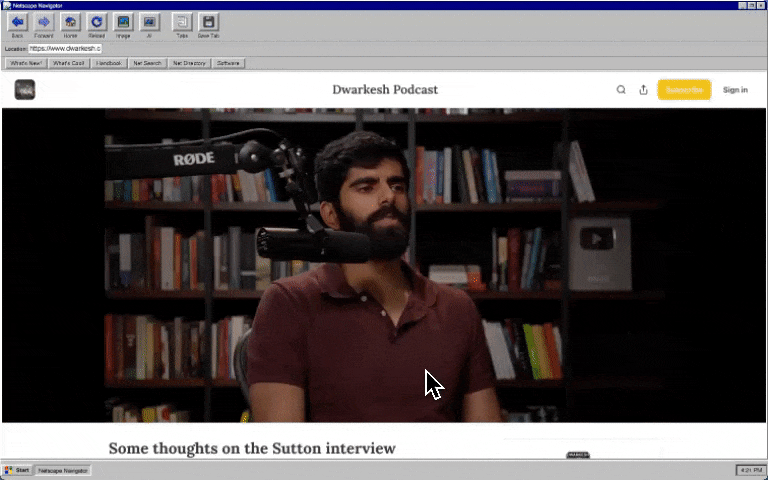
Task: Open the Tabs toolbar icon
Action: coord(182,22)
